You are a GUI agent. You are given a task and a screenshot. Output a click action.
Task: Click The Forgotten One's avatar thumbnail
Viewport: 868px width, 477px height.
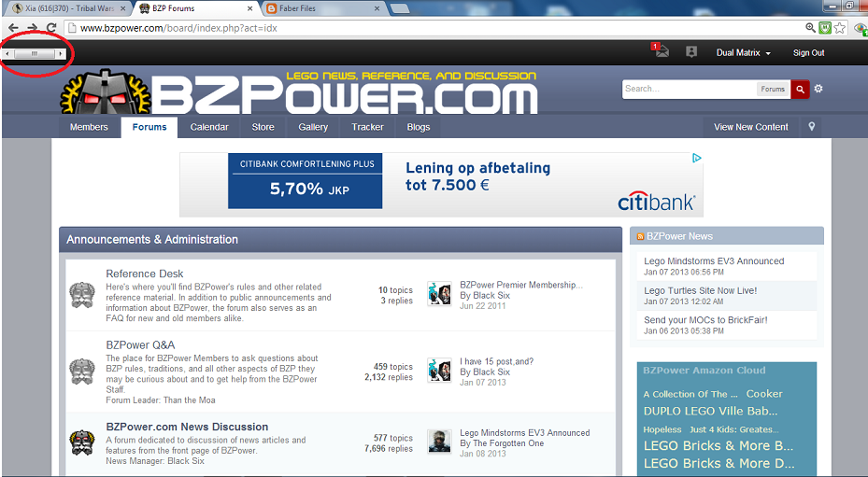click(439, 442)
